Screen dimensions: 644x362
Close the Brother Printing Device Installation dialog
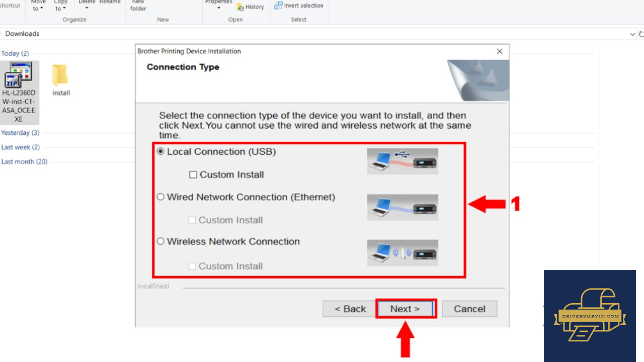pos(500,51)
